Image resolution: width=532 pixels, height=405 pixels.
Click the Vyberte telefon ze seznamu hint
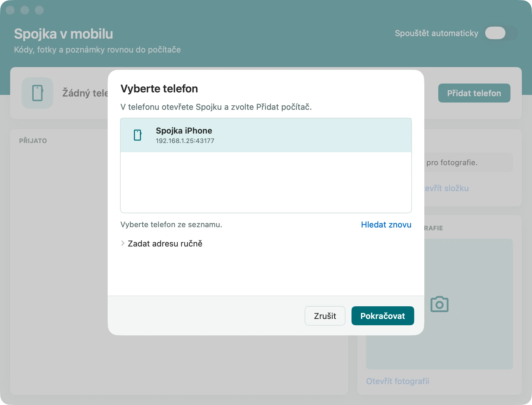point(171,225)
